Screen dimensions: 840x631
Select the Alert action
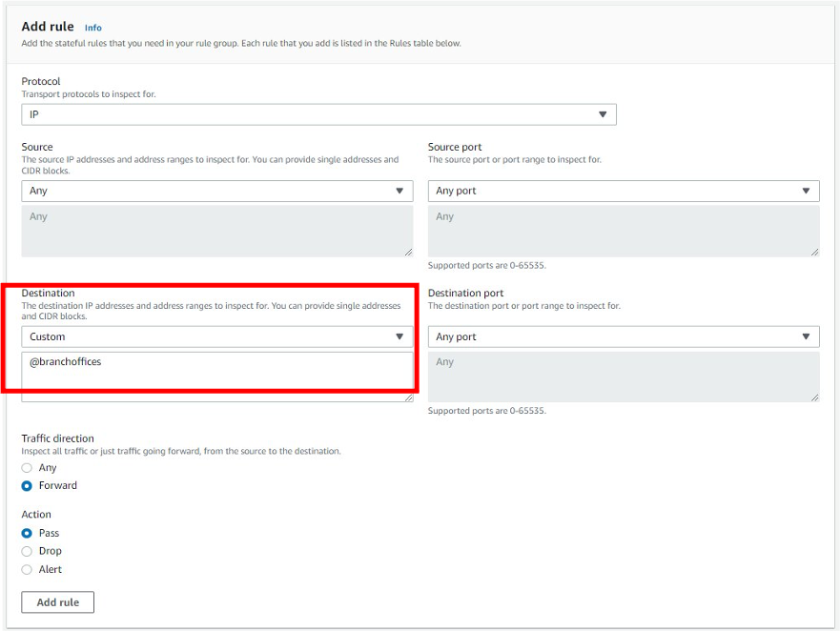[27, 568]
